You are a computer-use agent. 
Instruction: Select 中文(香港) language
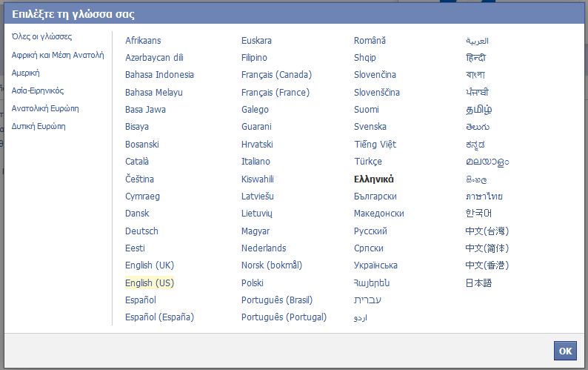(x=487, y=265)
